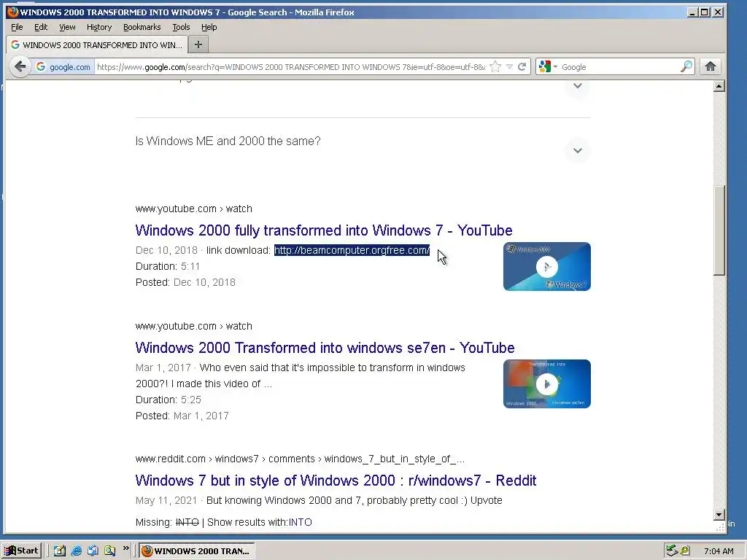Viewport: 747px width, 560px height.
Task: Click the highlighted beamcomputer.orgfree.com URL text
Action: (x=352, y=251)
